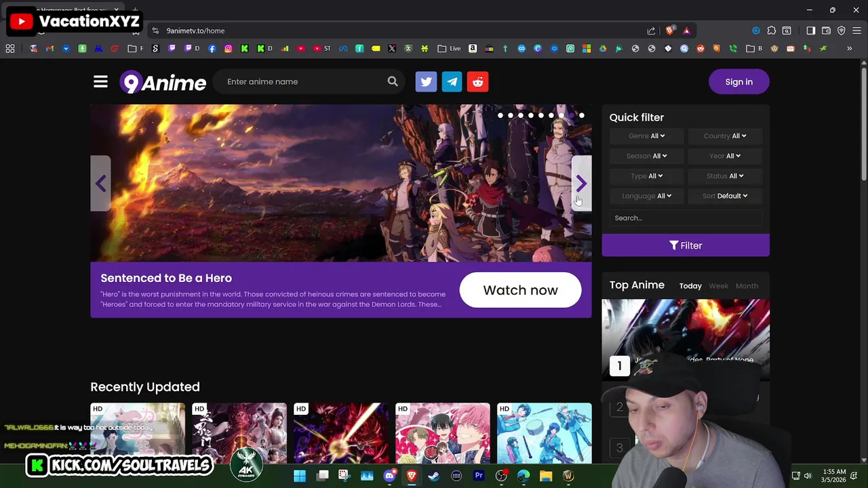
Task: Open the number 1 Top Anime thumbnail
Action: [x=686, y=339]
